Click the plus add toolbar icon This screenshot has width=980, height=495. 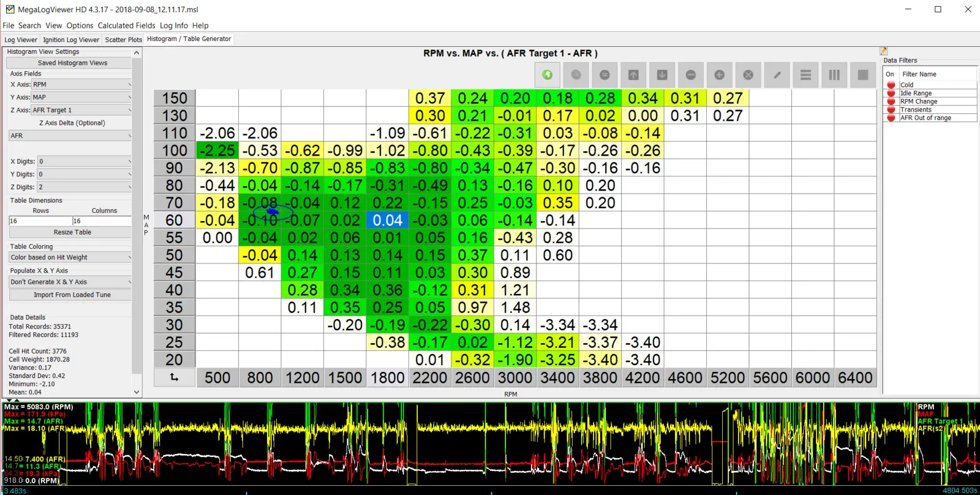coord(720,75)
